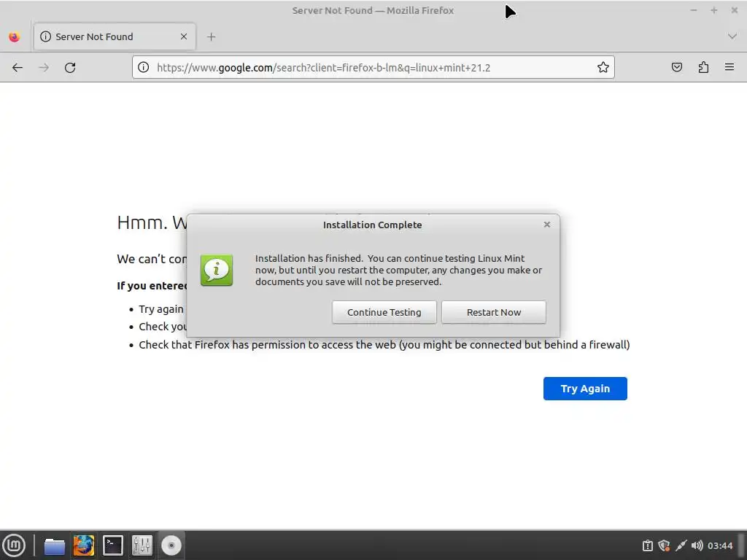Close the Server Not Found tab

point(184,36)
